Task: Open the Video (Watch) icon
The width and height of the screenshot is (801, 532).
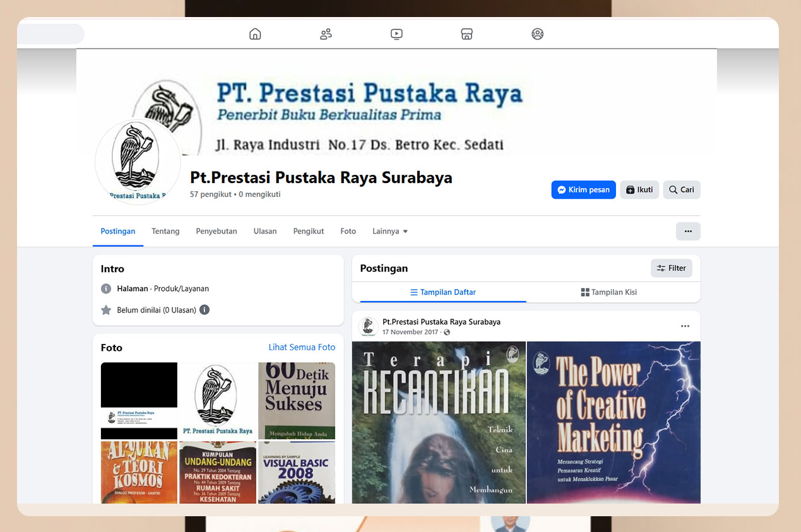Action: click(x=396, y=34)
